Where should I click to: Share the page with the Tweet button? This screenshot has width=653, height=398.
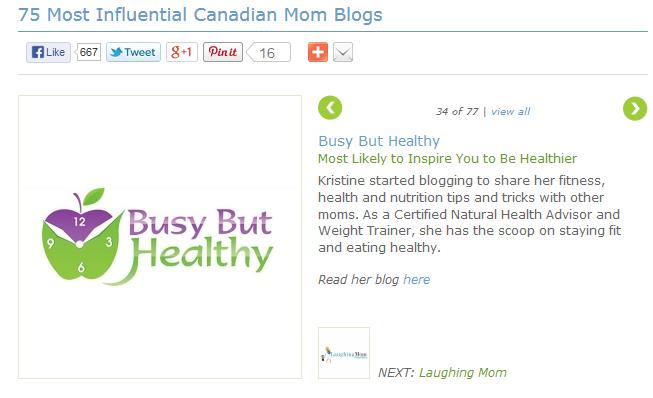tap(133, 52)
